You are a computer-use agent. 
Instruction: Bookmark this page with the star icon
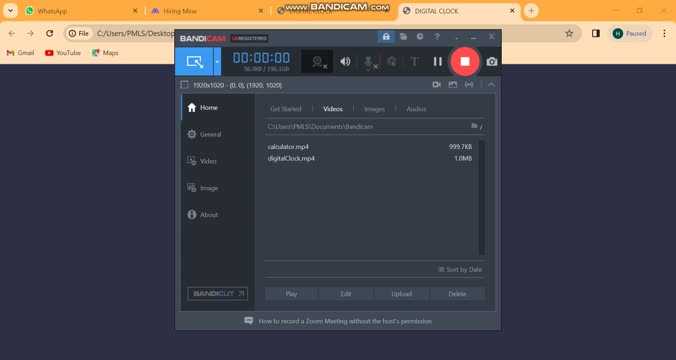(x=569, y=33)
